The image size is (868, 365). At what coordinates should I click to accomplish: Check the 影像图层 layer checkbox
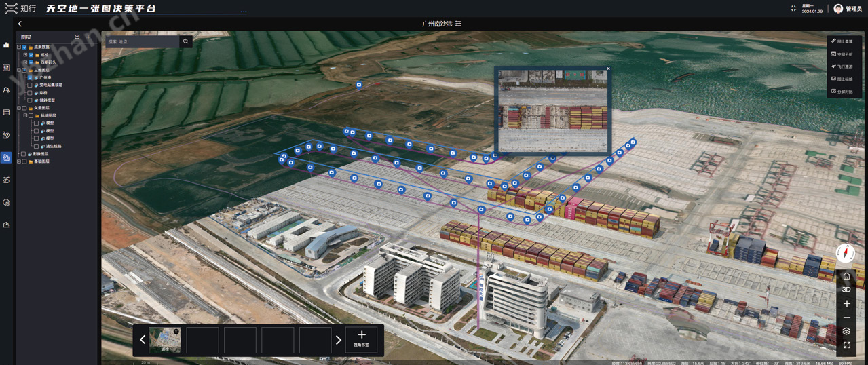pos(23,154)
